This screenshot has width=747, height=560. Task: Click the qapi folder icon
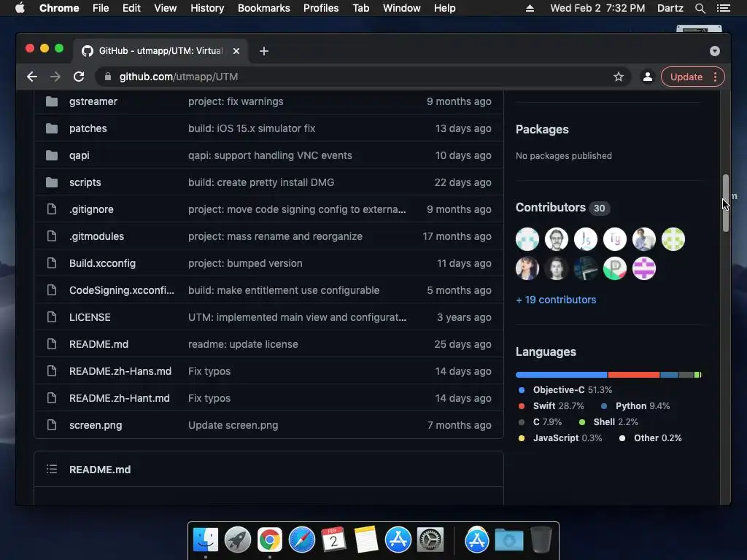point(52,155)
